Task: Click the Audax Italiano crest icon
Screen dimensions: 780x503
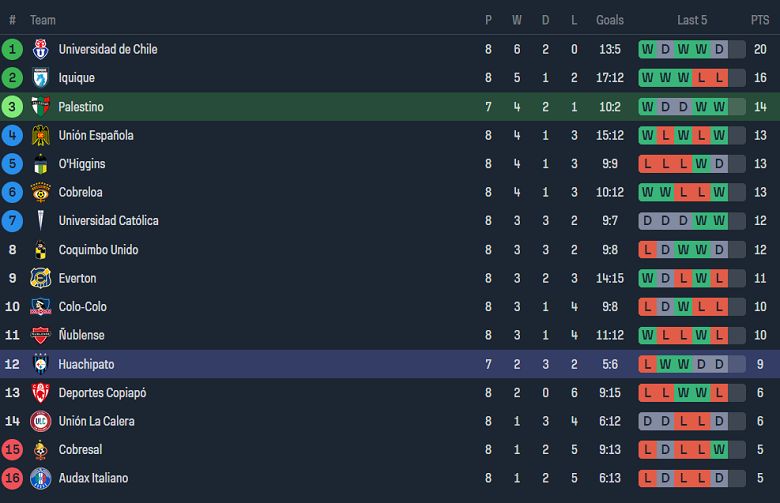Action: point(40,478)
